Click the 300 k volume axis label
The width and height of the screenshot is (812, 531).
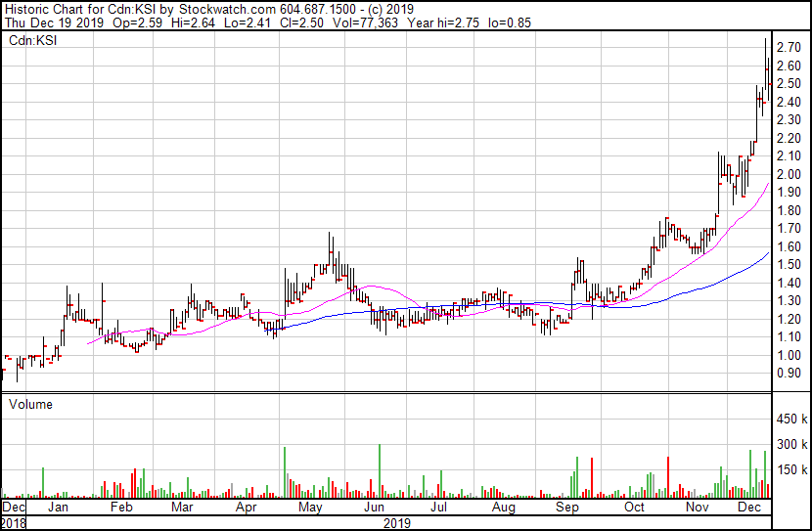(792, 445)
